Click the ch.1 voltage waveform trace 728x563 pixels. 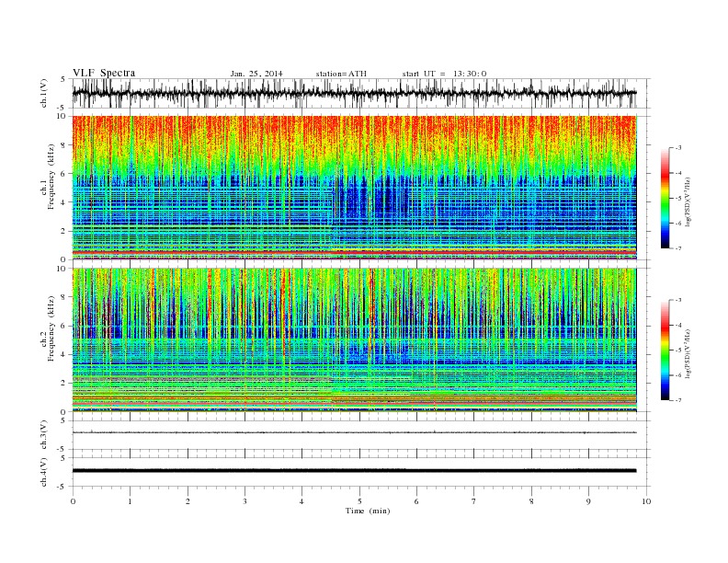[x=354, y=93]
